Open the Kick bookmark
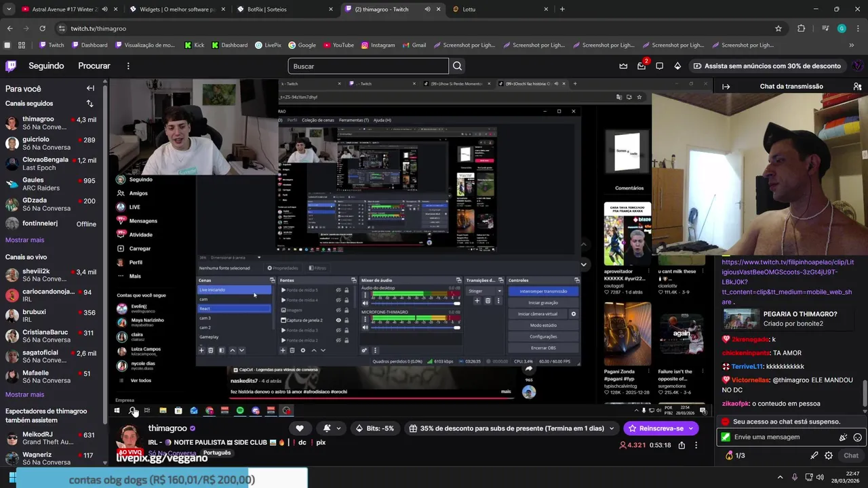 click(193, 45)
